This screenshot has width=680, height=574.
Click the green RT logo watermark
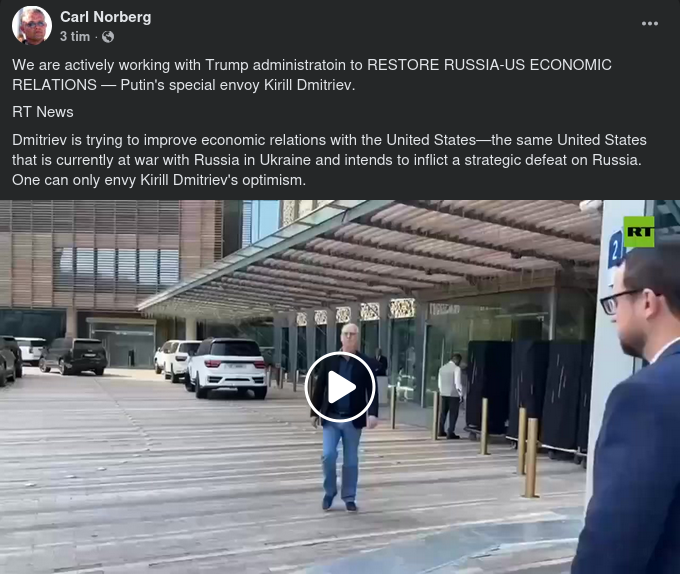639,232
